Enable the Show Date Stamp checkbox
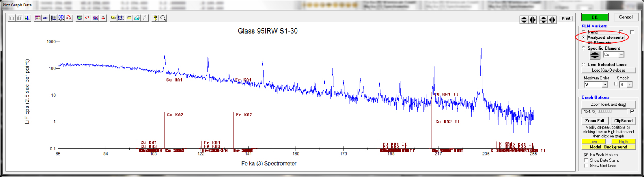The image size is (644, 177). 586,160
